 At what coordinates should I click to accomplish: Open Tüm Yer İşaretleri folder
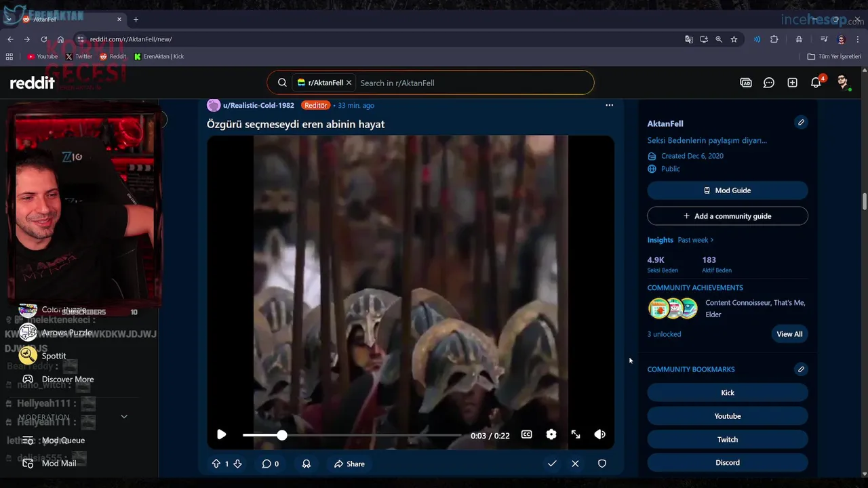coord(834,56)
